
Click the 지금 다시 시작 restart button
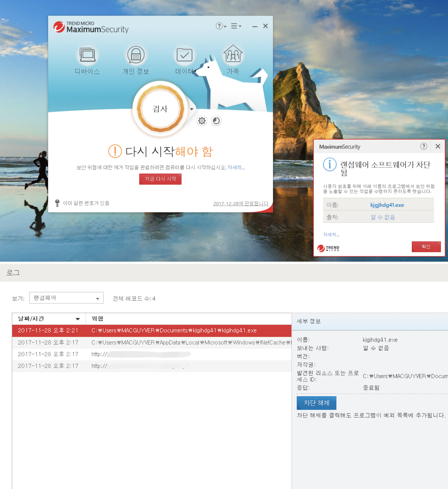[160, 179]
